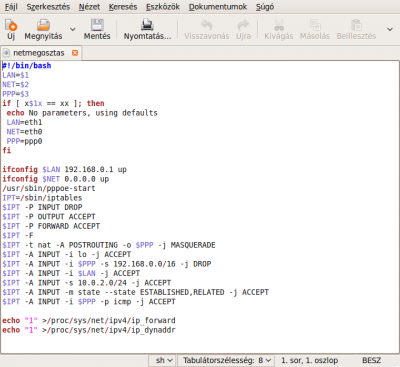Screen dimensions: 400x367
Task: Paste with the Beillesztés button
Action: point(356,30)
